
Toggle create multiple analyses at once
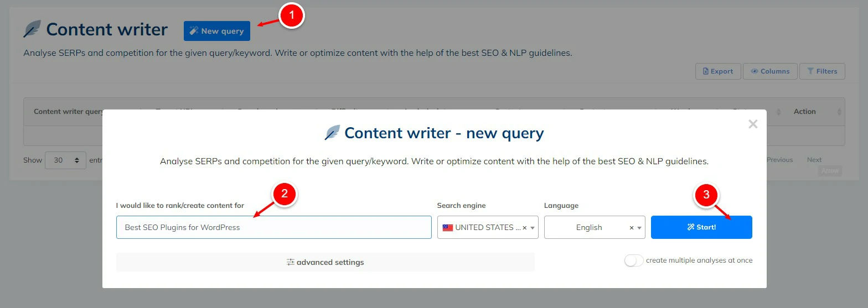point(634,260)
